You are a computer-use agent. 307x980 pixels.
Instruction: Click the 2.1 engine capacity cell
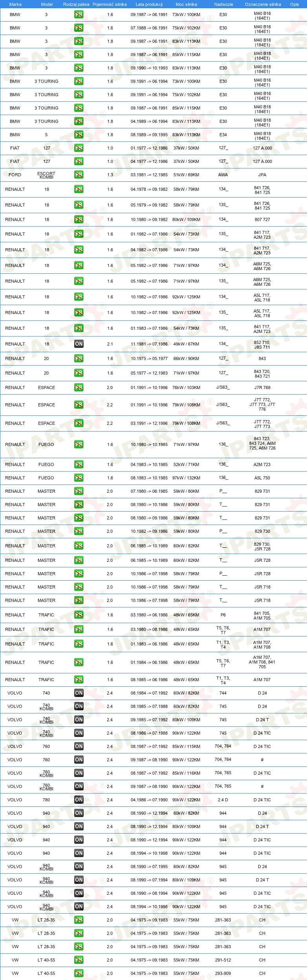click(110, 344)
